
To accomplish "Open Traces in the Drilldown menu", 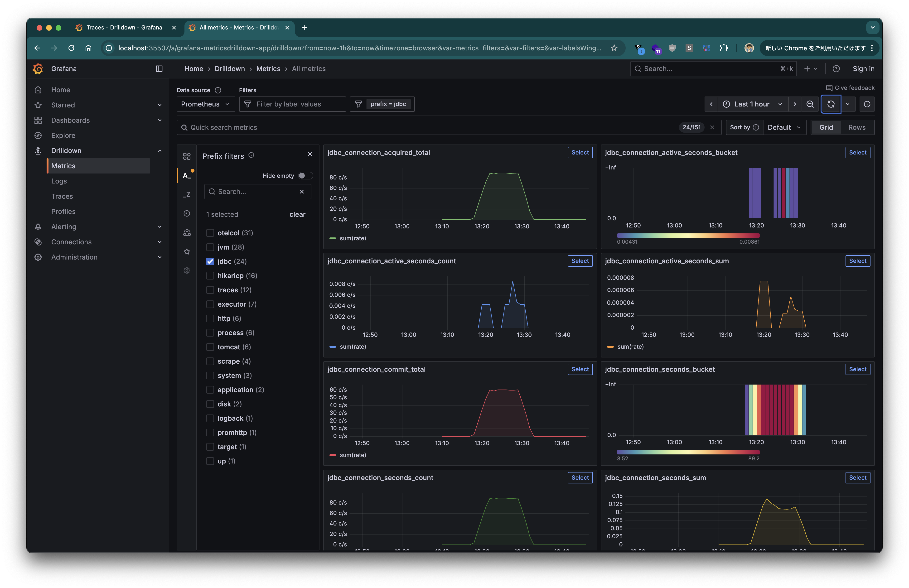I will (x=62, y=196).
